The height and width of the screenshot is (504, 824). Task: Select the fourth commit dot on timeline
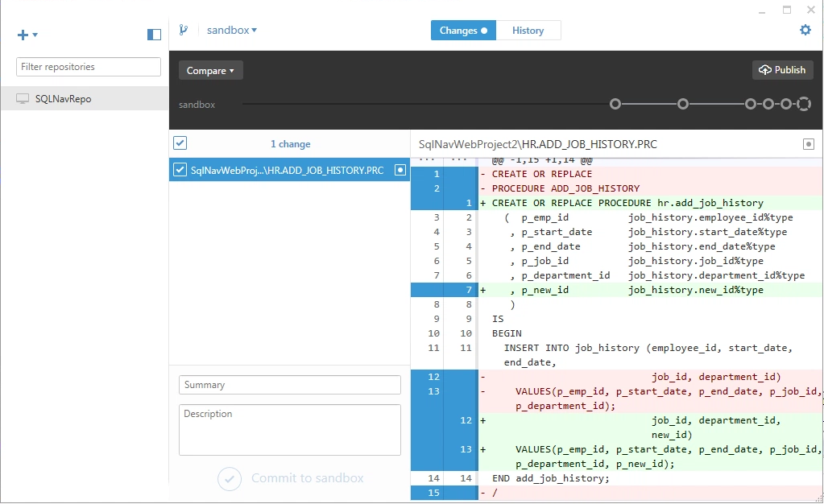768,104
